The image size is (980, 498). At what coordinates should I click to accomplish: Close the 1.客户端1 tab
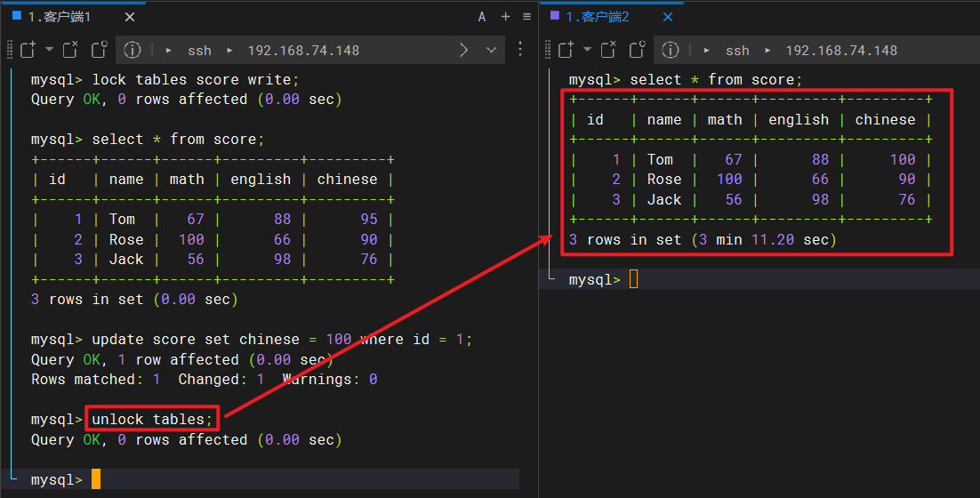pyautogui.click(x=129, y=17)
